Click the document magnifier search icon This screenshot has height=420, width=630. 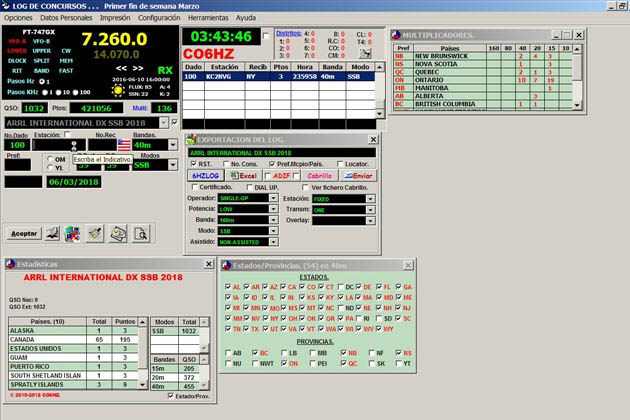coord(141,234)
